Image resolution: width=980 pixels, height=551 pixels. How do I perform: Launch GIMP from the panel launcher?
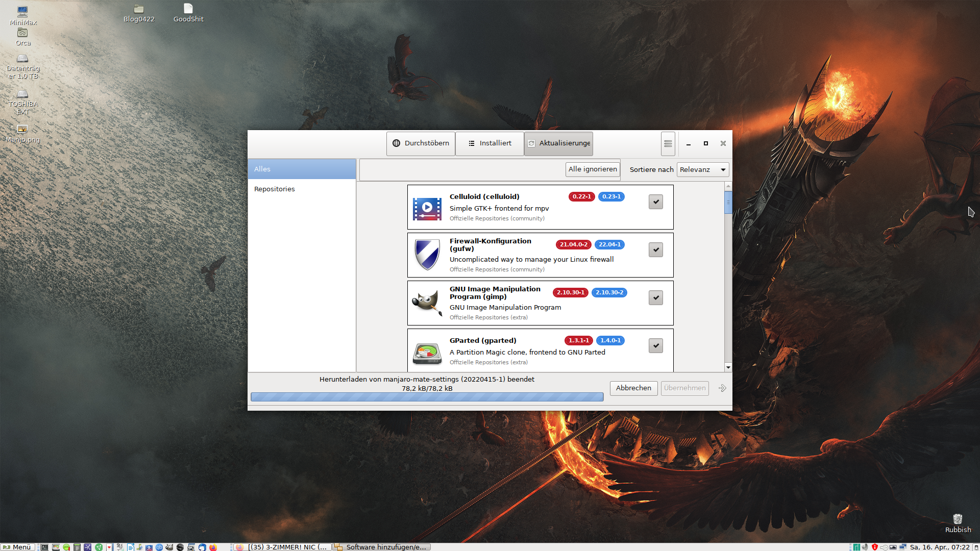click(x=169, y=547)
